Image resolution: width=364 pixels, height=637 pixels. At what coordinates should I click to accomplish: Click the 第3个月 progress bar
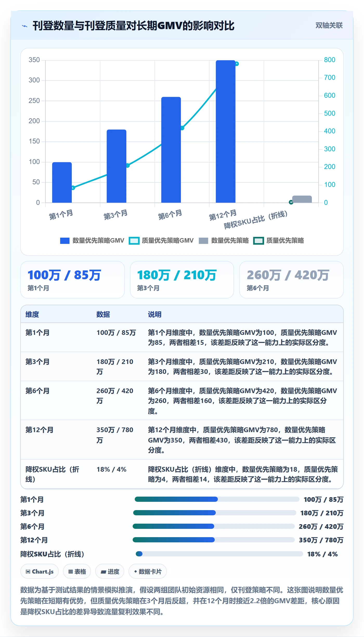pos(215,513)
